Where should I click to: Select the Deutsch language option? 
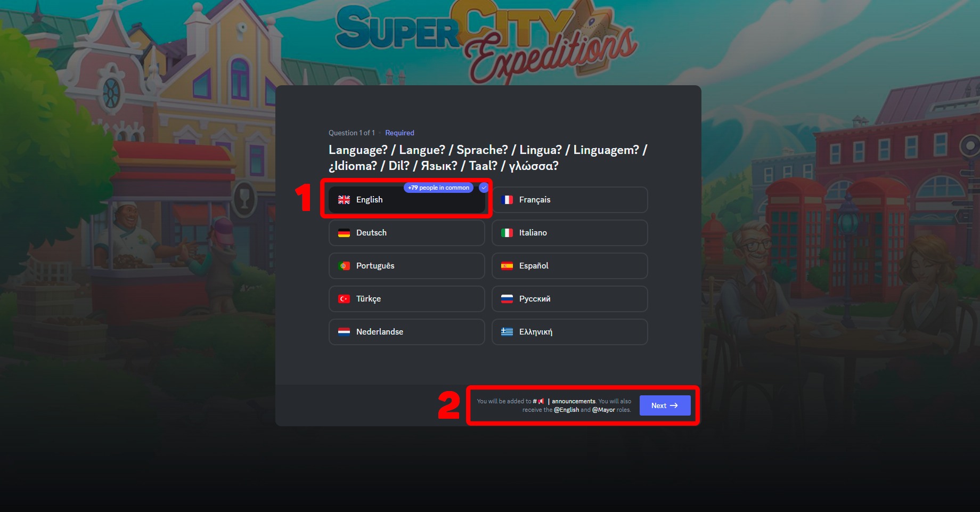click(x=407, y=233)
